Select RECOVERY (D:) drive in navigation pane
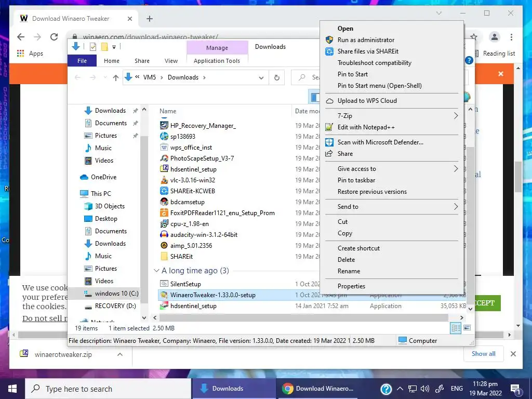 coord(115,306)
